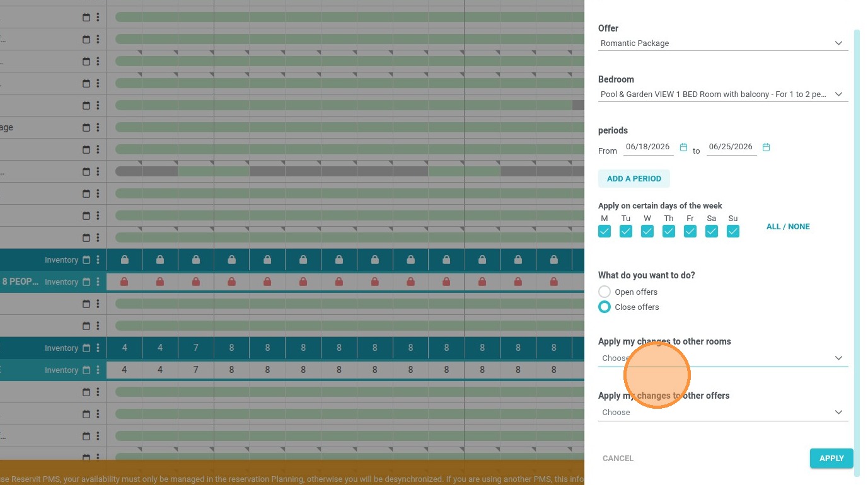Open three-dot menu in '8 PEOP…' Inventory row
Image resolution: width=868 pixels, height=485 pixels.
point(98,282)
